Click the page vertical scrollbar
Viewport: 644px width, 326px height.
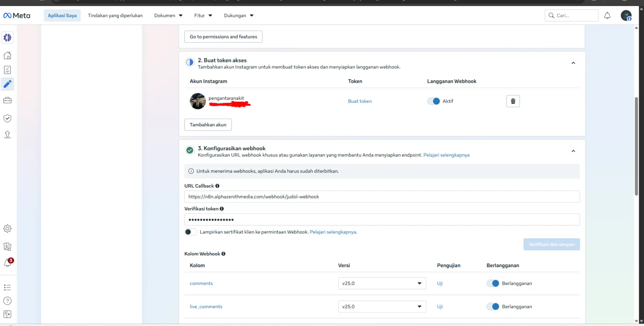(636, 146)
